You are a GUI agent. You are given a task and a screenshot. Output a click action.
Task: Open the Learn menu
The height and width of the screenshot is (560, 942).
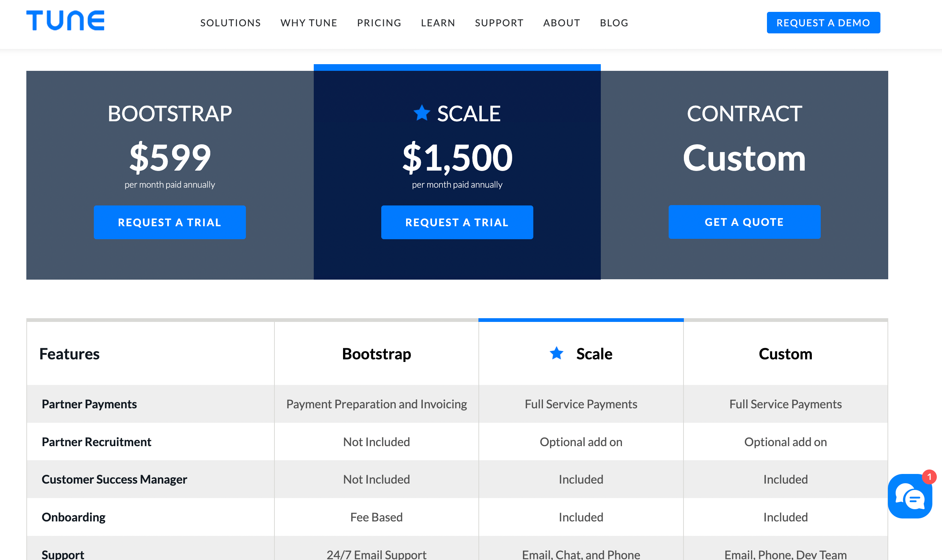(x=438, y=23)
